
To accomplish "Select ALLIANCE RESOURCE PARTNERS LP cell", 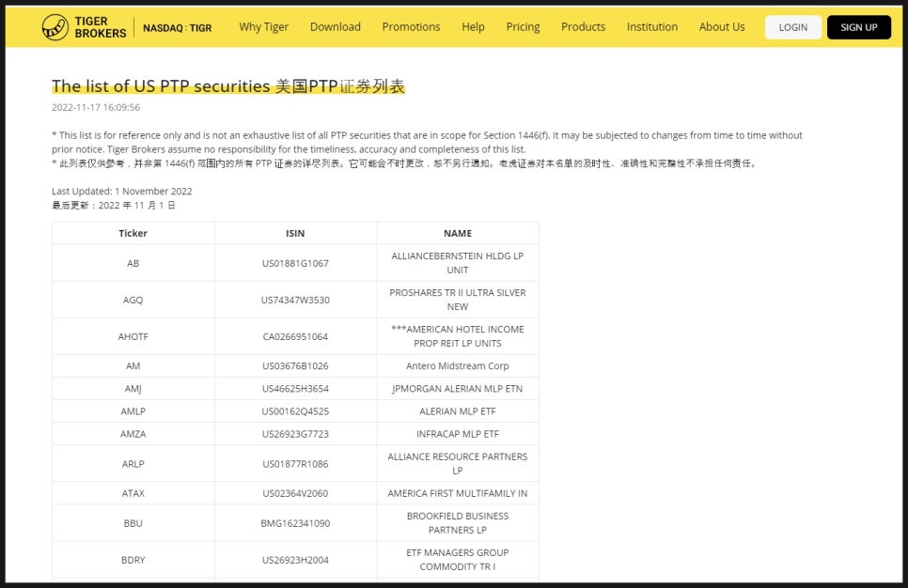I will coord(458,464).
